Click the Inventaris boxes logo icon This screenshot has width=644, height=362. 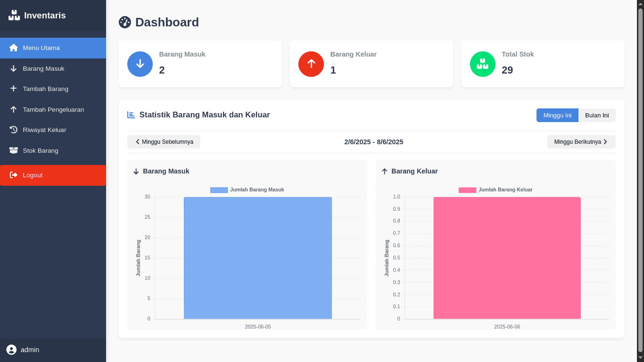pos(14,15)
